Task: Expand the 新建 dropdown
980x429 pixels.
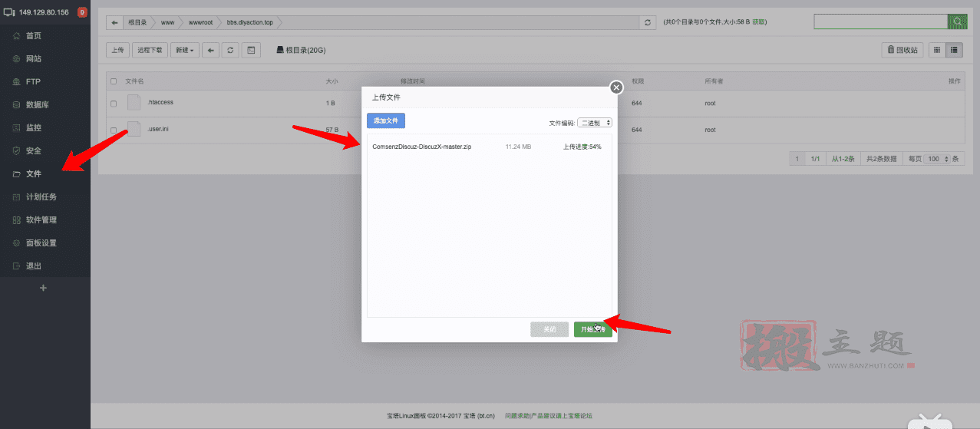Action: (184, 50)
